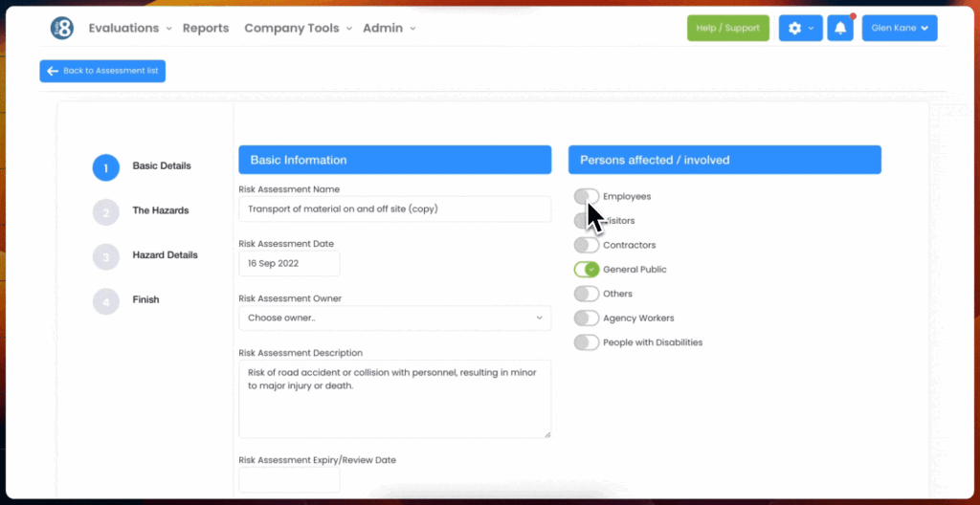This screenshot has width=980, height=505.
Task: Click the Persons affected / involved header
Action: [x=725, y=160]
